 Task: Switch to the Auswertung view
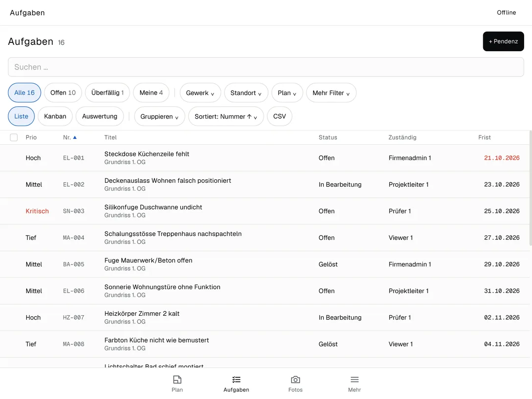click(x=100, y=116)
